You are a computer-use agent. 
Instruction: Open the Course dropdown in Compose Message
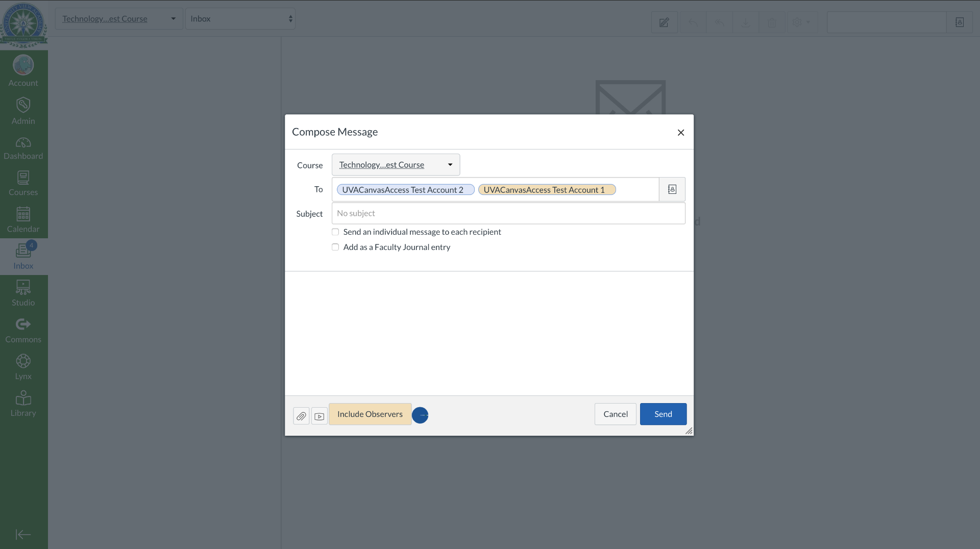pyautogui.click(x=396, y=165)
